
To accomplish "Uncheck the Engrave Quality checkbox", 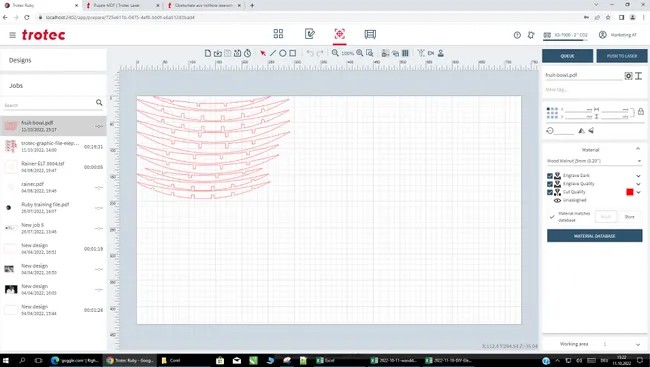I will coord(550,184).
